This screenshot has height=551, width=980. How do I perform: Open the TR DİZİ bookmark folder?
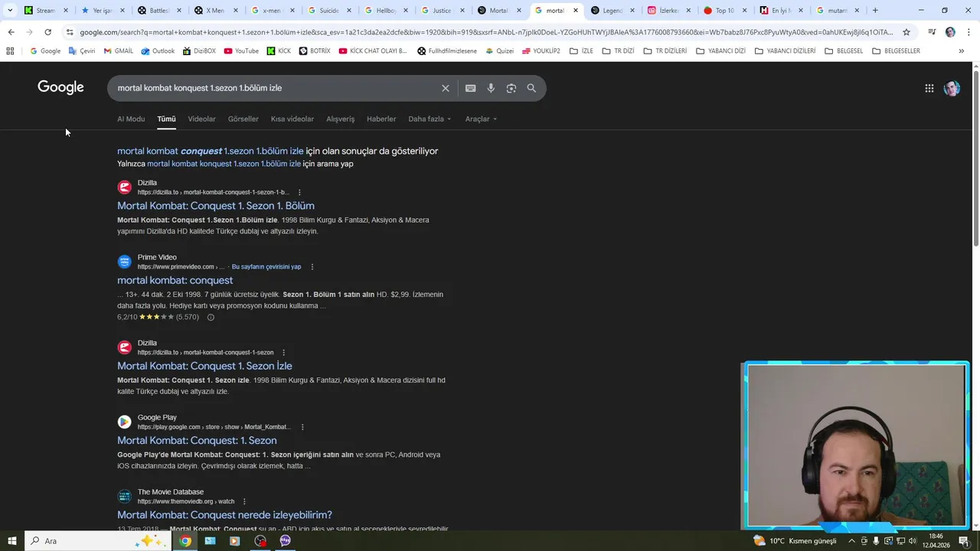tap(618, 51)
